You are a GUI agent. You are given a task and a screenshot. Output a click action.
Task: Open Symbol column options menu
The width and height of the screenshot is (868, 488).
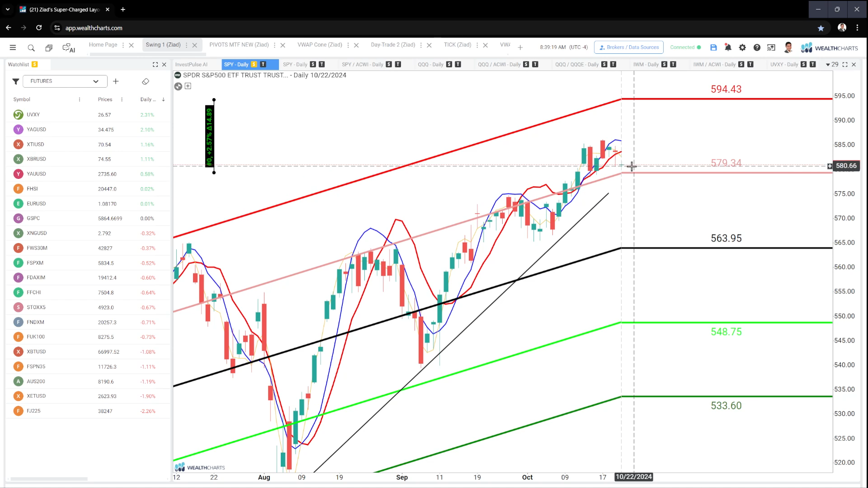click(80, 99)
